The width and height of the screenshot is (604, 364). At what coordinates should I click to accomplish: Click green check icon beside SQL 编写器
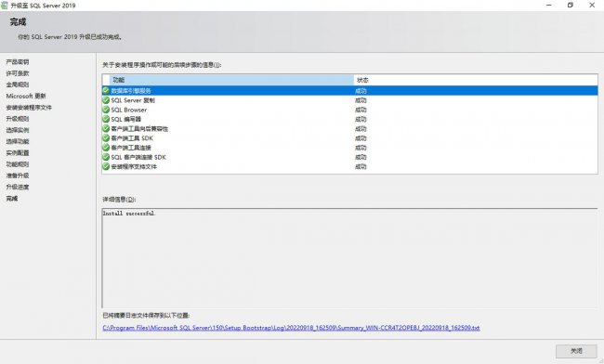point(106,119)
